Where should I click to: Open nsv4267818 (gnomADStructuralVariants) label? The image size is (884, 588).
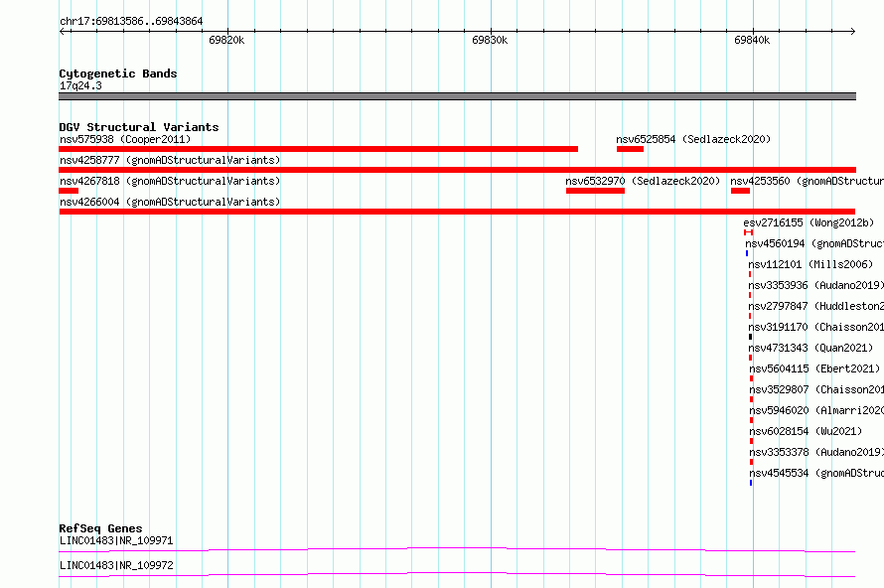[170, 181]
